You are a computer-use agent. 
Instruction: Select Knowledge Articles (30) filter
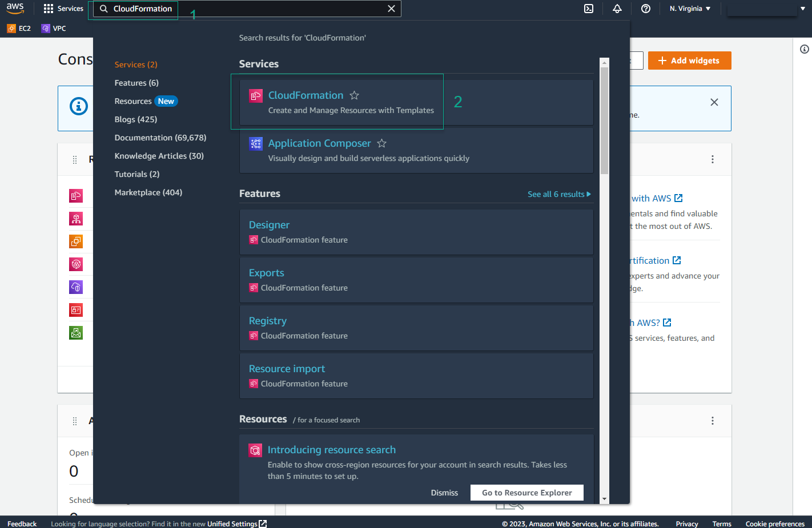point(159,156)
